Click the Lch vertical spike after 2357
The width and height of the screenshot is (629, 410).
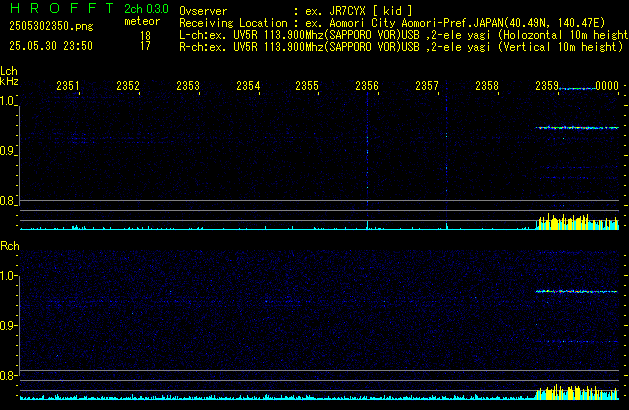coord(446,156)
